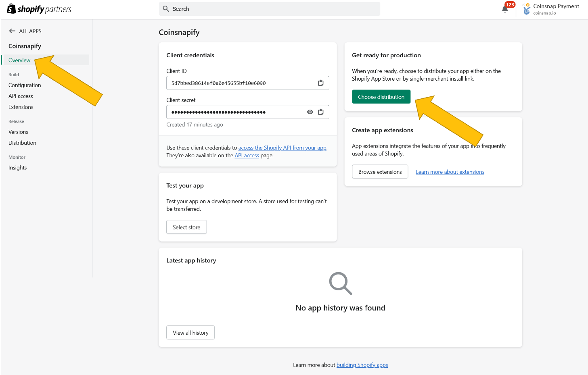This screenshot has width=588, height=375.
Task: Click the Coinsnap account avatar icon
Action: (x=526, y=9)
